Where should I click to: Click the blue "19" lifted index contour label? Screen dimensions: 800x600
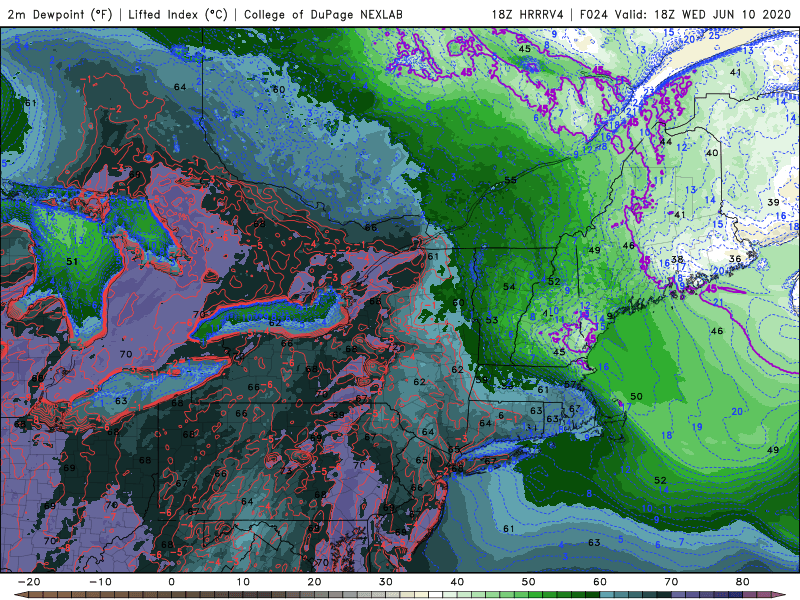point(697,427)
